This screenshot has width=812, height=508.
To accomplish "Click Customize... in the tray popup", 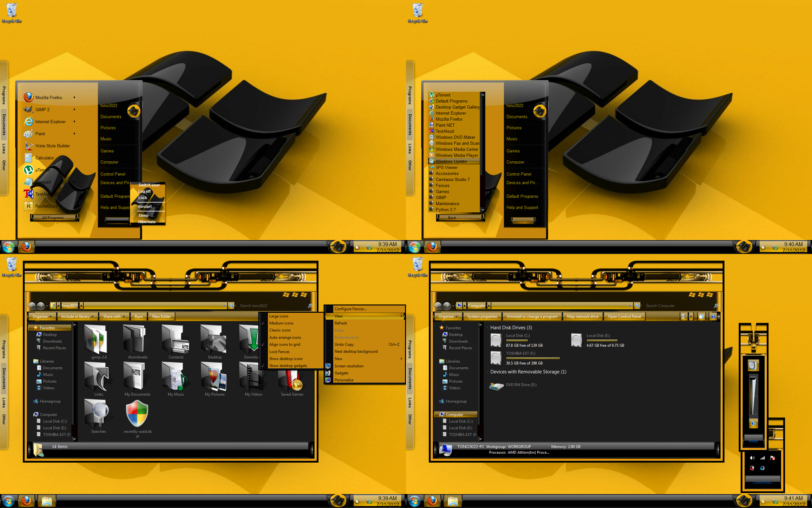I will tap(763, 482).
